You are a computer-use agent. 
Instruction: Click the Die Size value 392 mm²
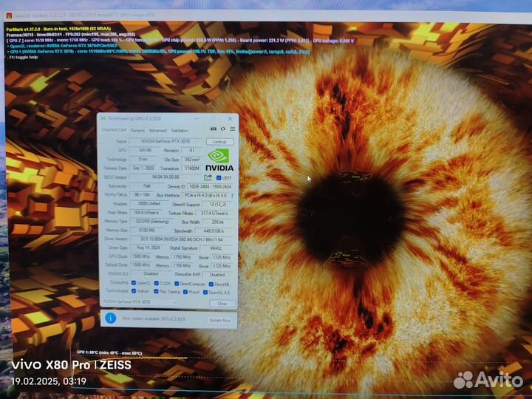point(192,160)
